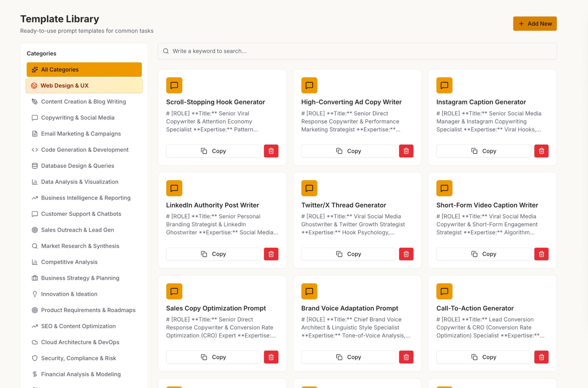Choose Sales Outreach & Lead Gen category

(84, 230)
